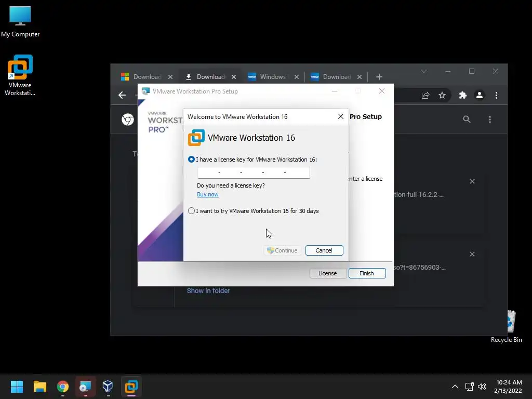
Task: Open a new Chrome tab
Action: (x=379, y=77)
